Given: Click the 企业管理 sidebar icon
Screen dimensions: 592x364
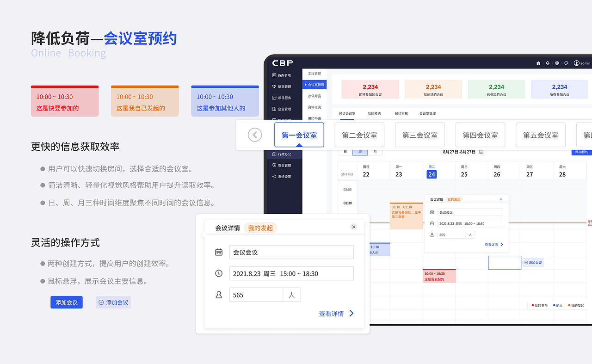Looking at the screenshot, I should (284, 109).
